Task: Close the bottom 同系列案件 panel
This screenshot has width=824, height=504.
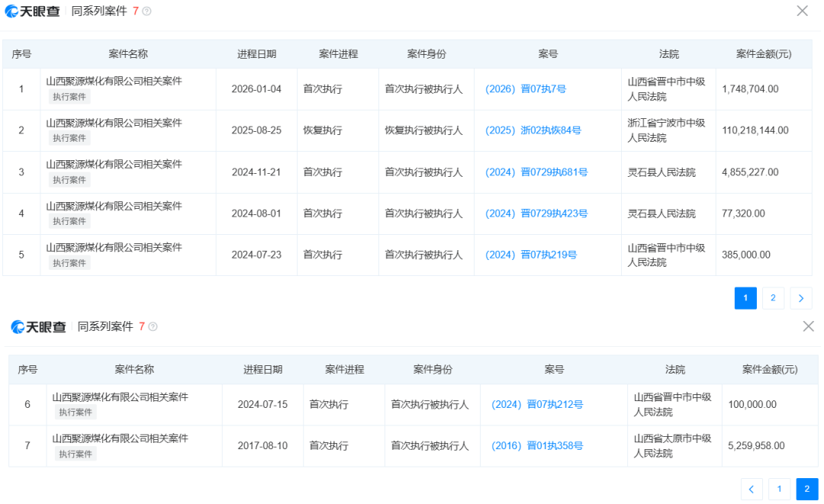Action: tap(808, 326)
